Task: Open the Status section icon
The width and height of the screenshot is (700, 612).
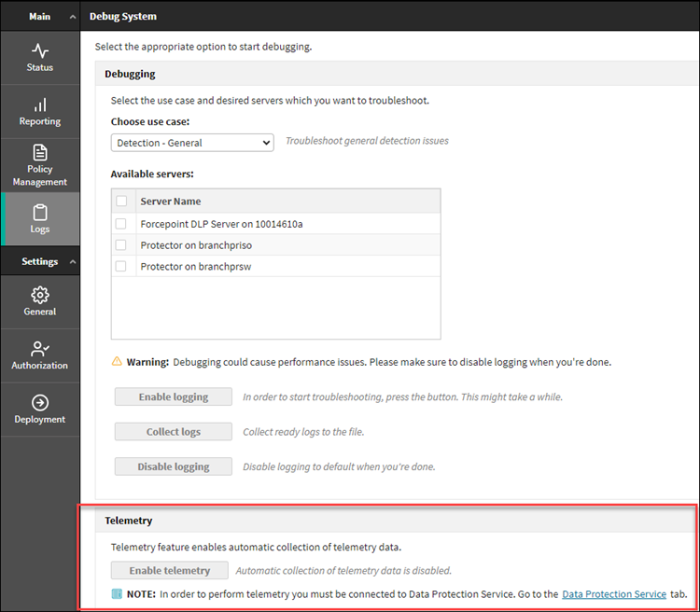Action: point(40,50)
